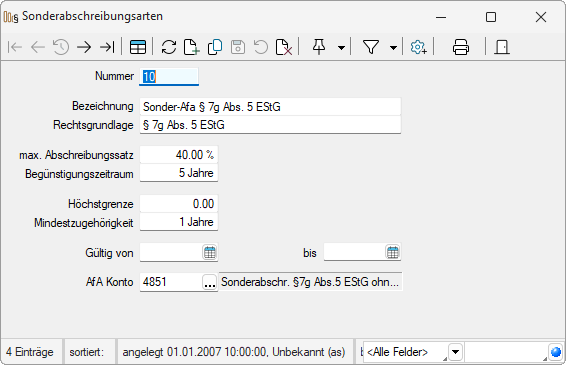Click the Bezeichnung text field

(270, 107)
